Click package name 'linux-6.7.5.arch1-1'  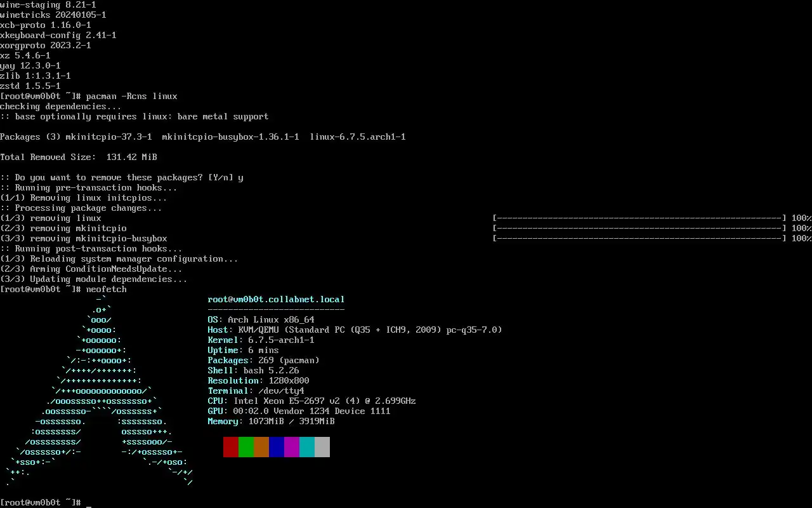(x=358, y=137)
